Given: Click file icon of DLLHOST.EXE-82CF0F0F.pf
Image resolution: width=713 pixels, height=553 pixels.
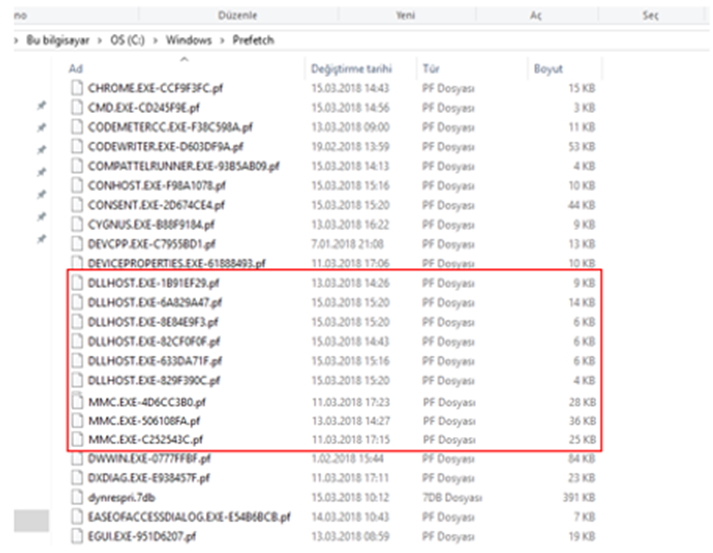Looking at the screenshot, I should 77,341.
